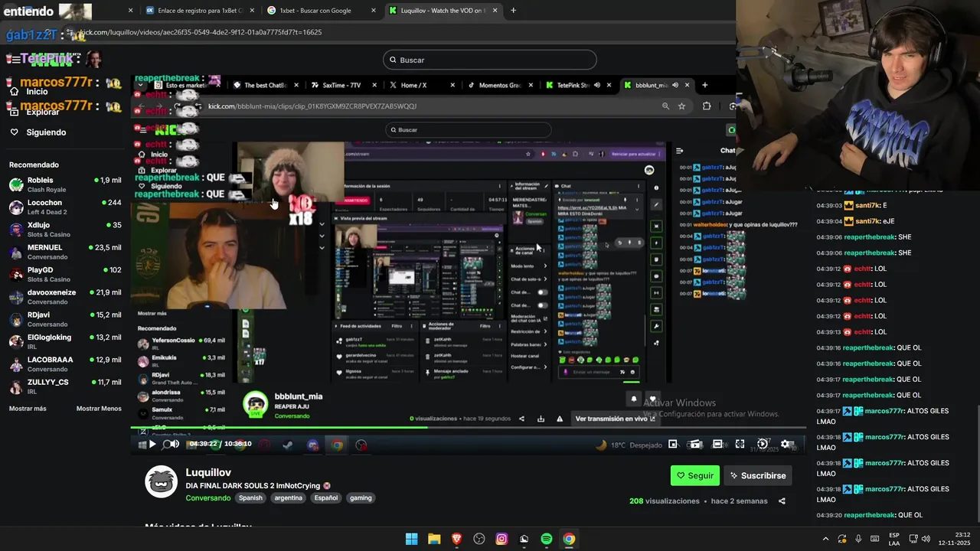Open recommended channel Xdlujo
Screen dimensions: 980x551
65,230
